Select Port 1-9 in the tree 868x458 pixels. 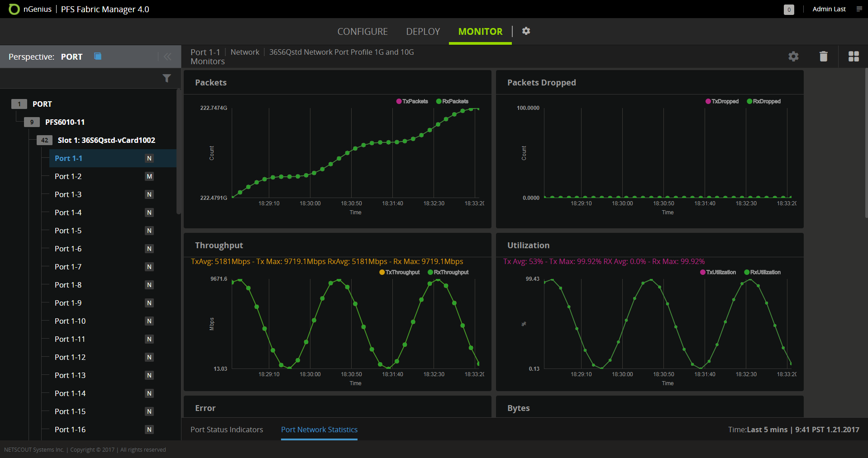click(68, 303)
